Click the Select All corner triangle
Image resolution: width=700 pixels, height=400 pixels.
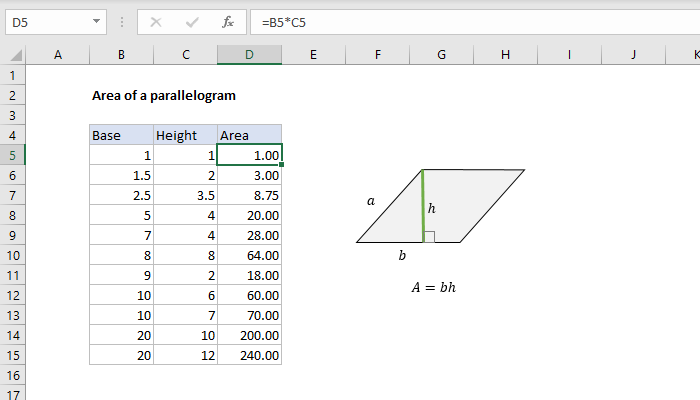pyautogui.click(x=16, y=55)
